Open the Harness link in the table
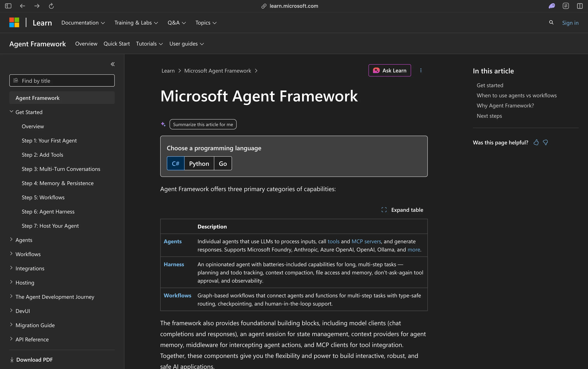The image size is (588, 369). (174, 264)
